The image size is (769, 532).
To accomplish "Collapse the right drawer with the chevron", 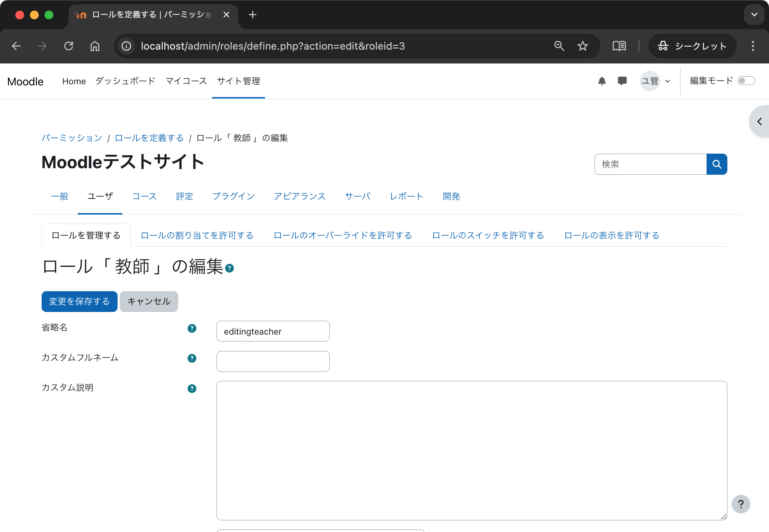I will 759,121.
